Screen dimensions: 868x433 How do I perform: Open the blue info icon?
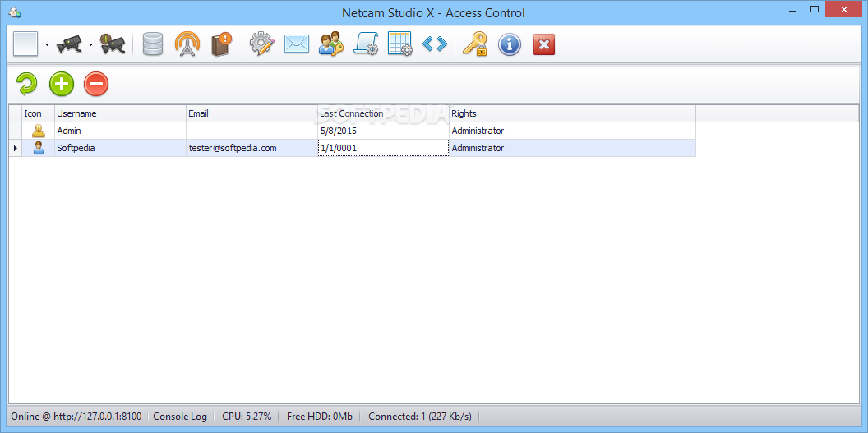pos(510,44)
